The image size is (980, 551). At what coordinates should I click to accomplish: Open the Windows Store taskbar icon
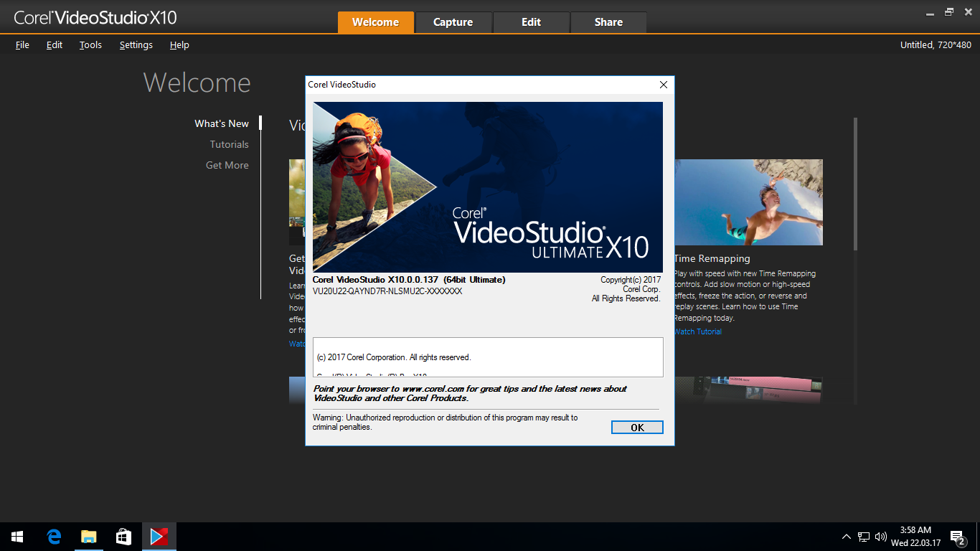(123, 537)
